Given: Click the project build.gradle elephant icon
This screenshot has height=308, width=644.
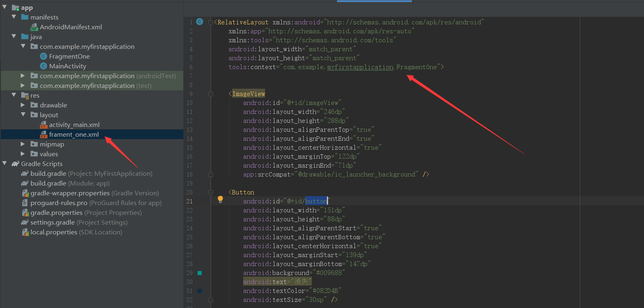Looking at the screenshot, I should click(25, 173).
